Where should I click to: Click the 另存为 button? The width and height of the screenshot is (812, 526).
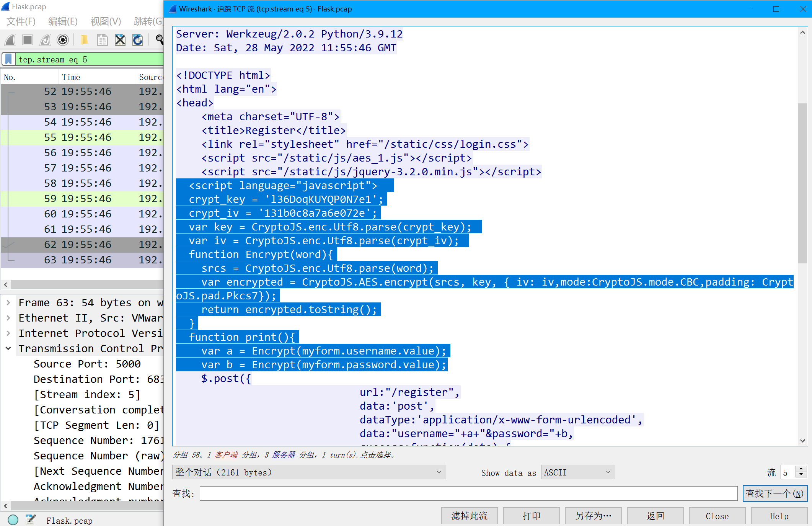pos(593,516)
